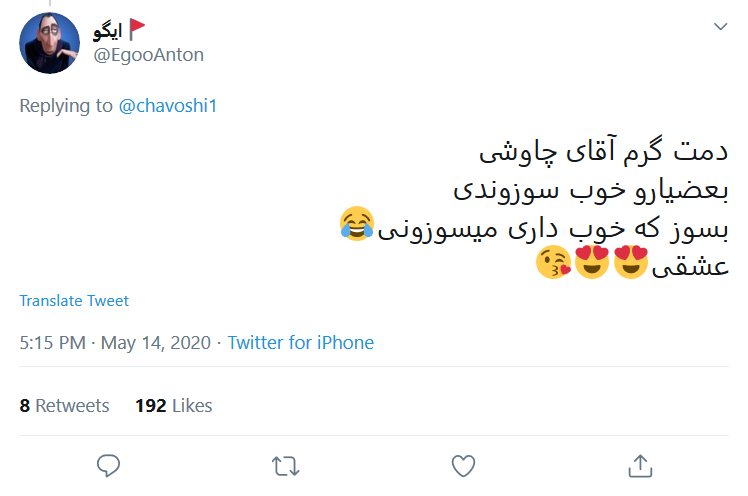Image resolution: width=748 pixels, height=496 pixels.
Task: Retweet this tweet using the arrows icon
Action: click(x=285, y=465)
